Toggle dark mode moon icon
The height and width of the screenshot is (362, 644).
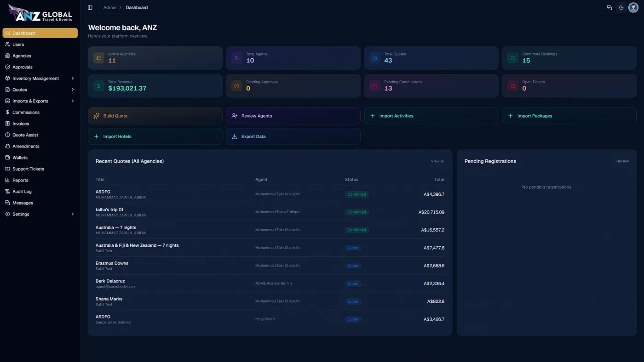pyautogui.click(x=621, y=7)
